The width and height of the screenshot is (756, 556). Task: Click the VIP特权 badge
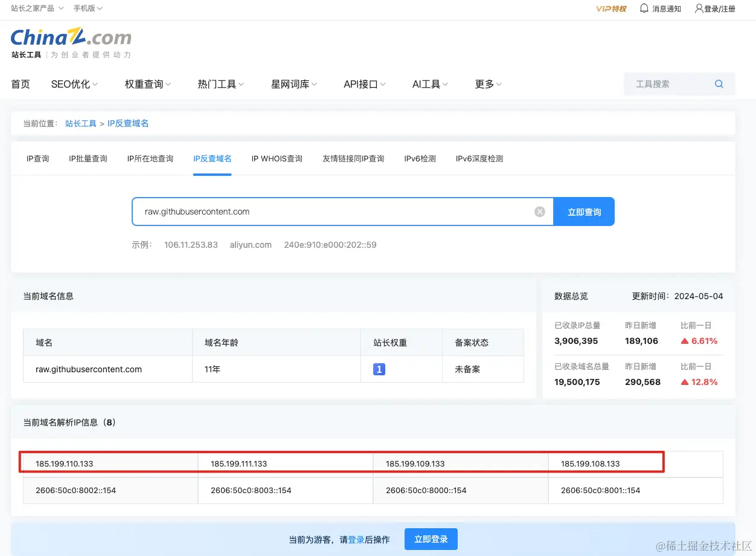611,8
